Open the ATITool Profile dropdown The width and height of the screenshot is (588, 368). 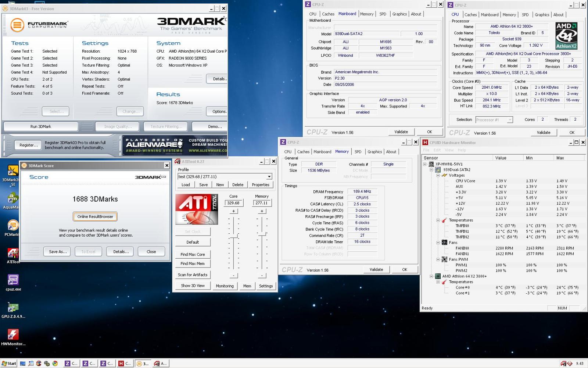click(x=269, y=177)
